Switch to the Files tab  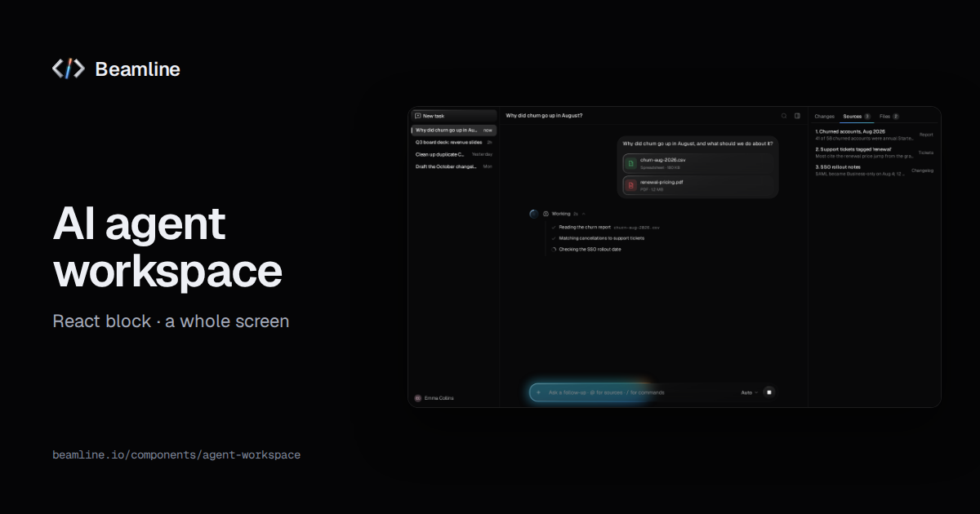point(889,117)
